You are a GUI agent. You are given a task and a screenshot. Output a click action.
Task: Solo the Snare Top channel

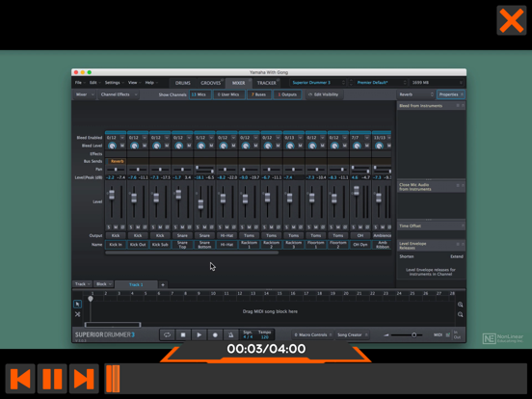[175, 227]
